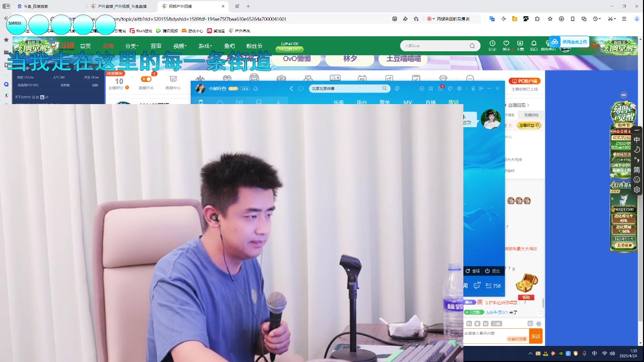Image resolution: width=644 pixels, height=362 pixels.
Task: Open the browser extensions puzzle icon
Action: 537,19
